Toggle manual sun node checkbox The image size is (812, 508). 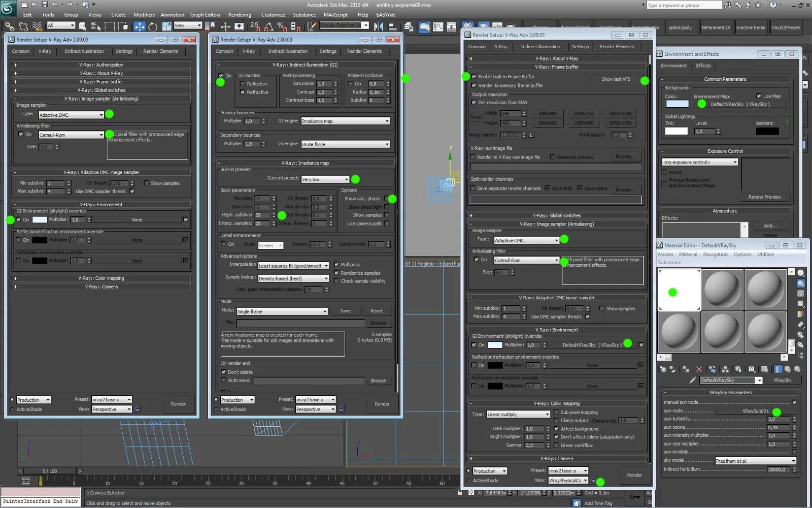pyautogui.click(x=794, y=402)
